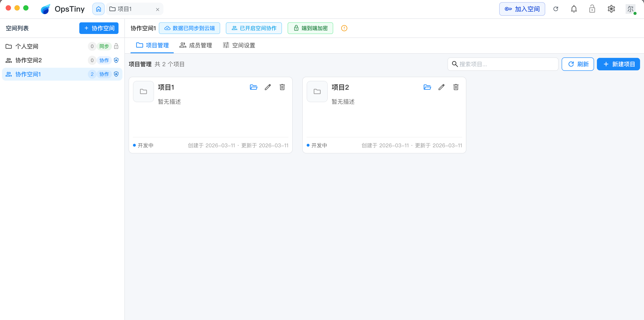Image resolution: width=644 pixels, height=320 pixels.
Task: Select 协作空间1 in the space list
Action: coord(62,74)
